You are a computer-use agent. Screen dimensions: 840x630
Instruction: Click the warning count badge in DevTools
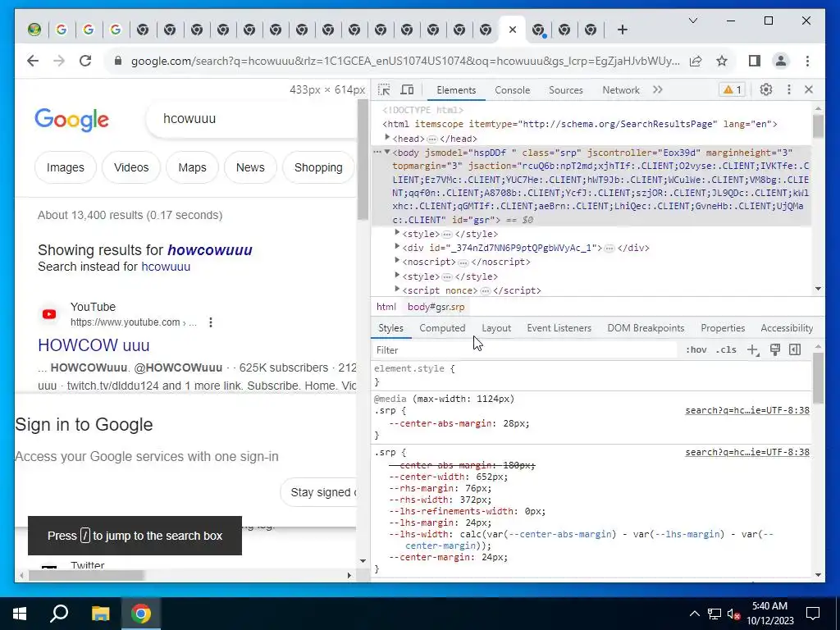tap(733, 89)
